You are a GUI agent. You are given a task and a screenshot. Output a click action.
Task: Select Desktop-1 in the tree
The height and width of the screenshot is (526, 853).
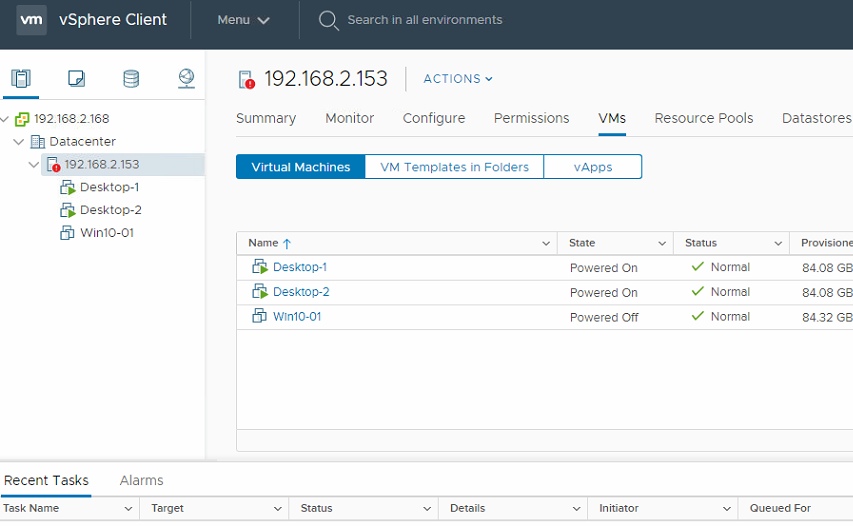pyautogui.click(x=109, y=188)
